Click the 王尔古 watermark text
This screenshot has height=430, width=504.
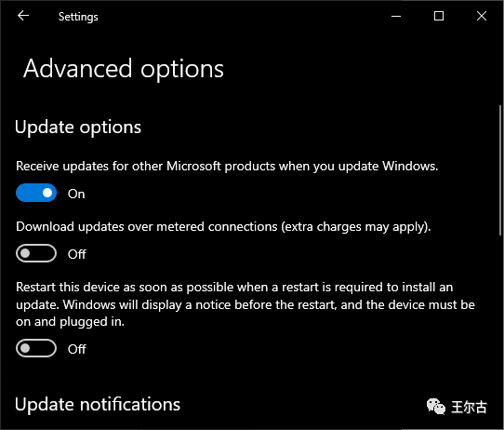[469, 407]
